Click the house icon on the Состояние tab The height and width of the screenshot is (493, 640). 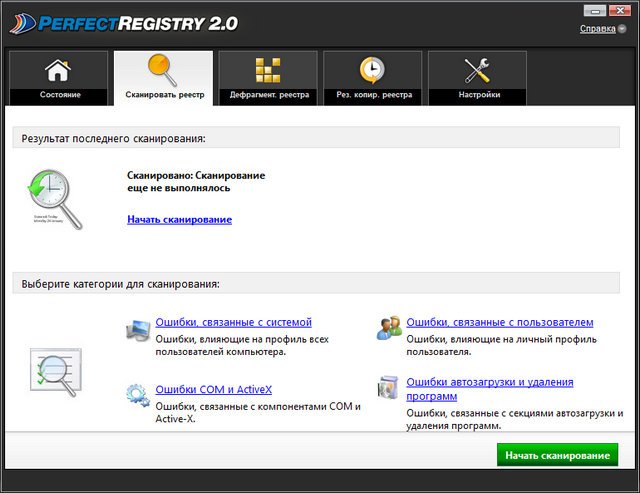click(x=58, y=71)
